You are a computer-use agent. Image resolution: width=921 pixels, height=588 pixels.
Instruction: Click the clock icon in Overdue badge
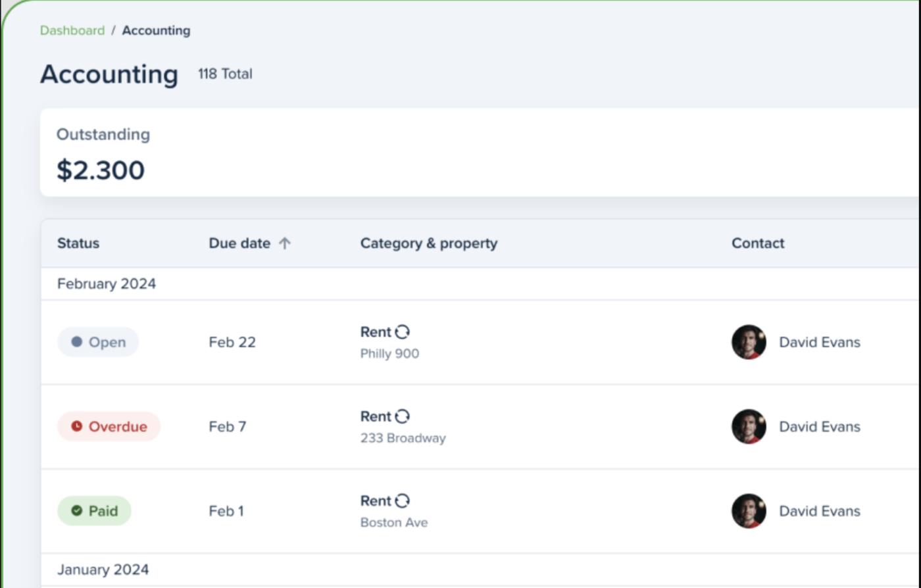tap(76, 426)
